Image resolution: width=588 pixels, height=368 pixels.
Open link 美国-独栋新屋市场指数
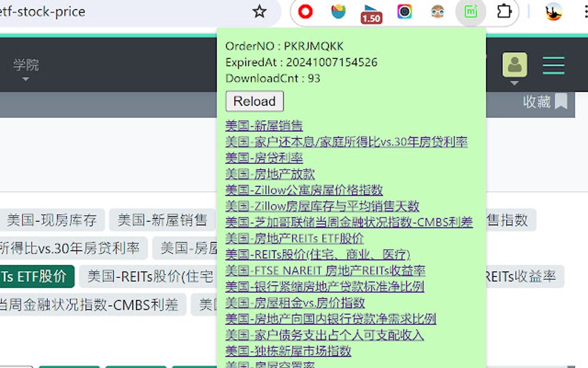288,351
